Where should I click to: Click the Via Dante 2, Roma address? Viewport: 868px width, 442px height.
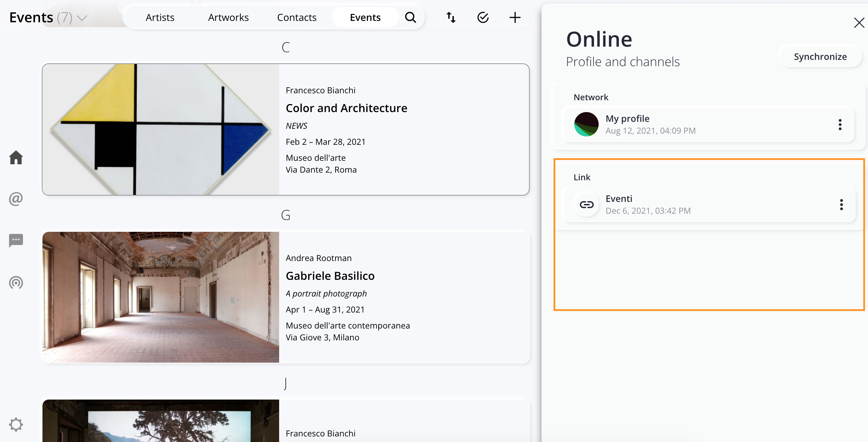pyautogui.click(x=321, y=170)
